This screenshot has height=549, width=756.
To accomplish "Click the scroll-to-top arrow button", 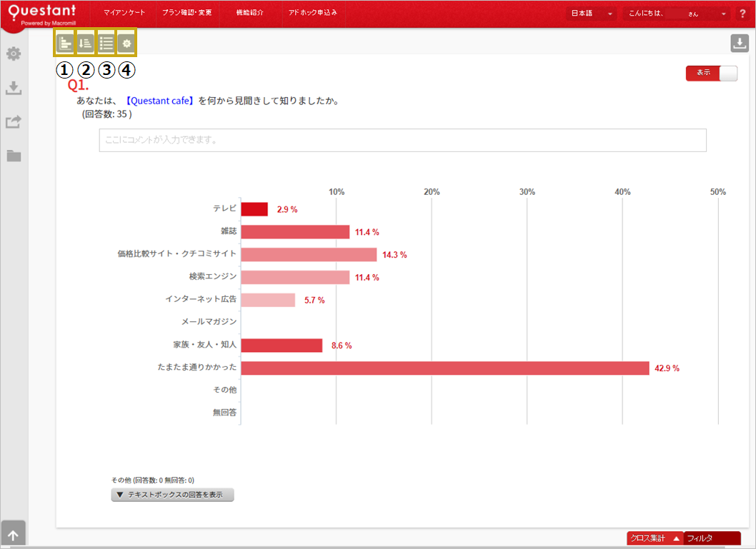I will click(x=14, y=534).
